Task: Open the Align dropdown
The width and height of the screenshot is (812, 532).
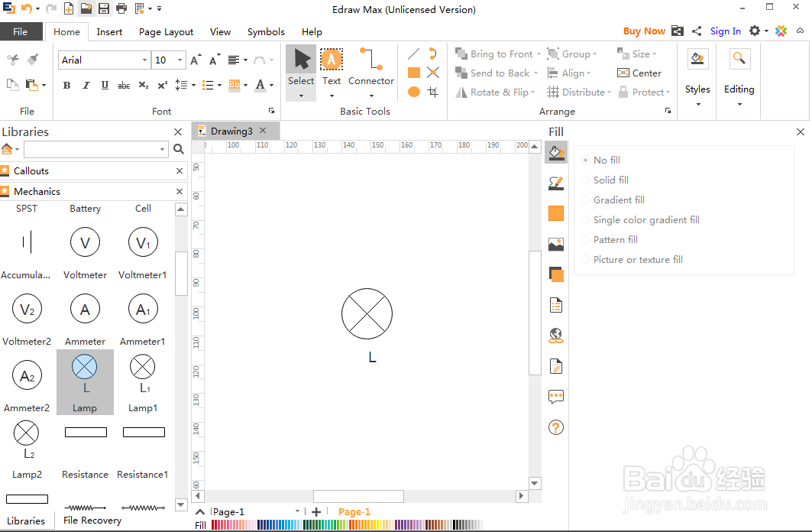Action: pyautogui.click(x=569, y=73)
